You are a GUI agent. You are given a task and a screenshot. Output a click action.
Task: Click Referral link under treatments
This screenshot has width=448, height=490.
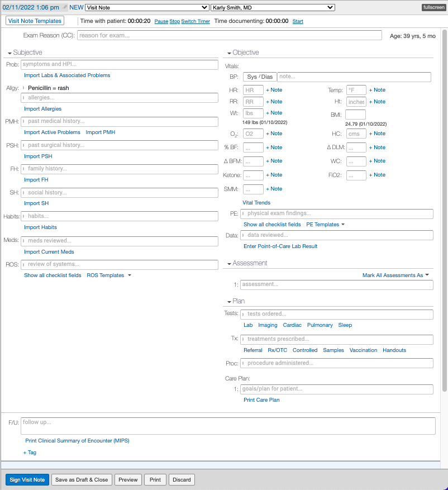coord(252,350)
